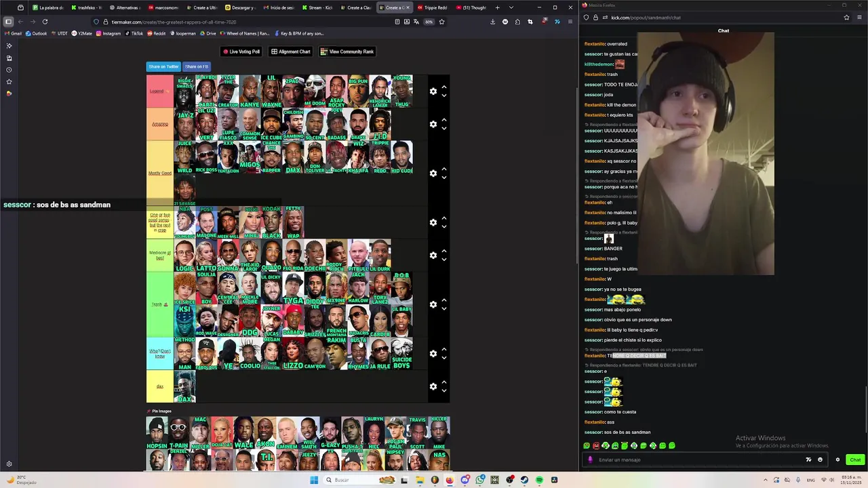
Task: Select Hopsin image in unranked pool
Action: tap(157, 434)
